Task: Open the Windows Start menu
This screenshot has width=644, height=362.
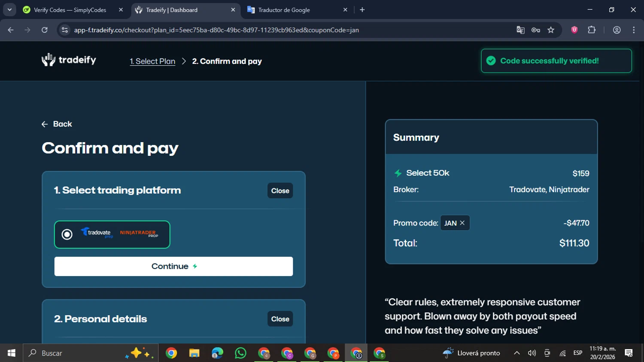Action: coord(12,353)
